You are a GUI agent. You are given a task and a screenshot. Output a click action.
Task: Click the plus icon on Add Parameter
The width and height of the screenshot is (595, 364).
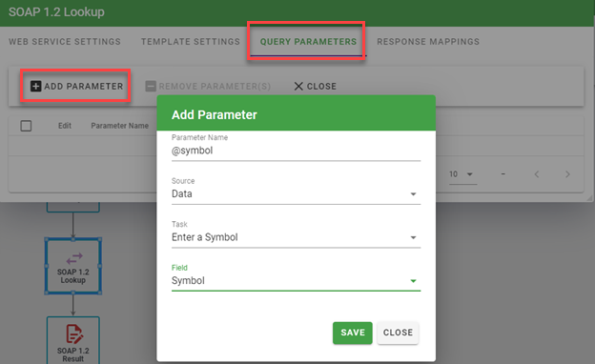tap(35, 86)
